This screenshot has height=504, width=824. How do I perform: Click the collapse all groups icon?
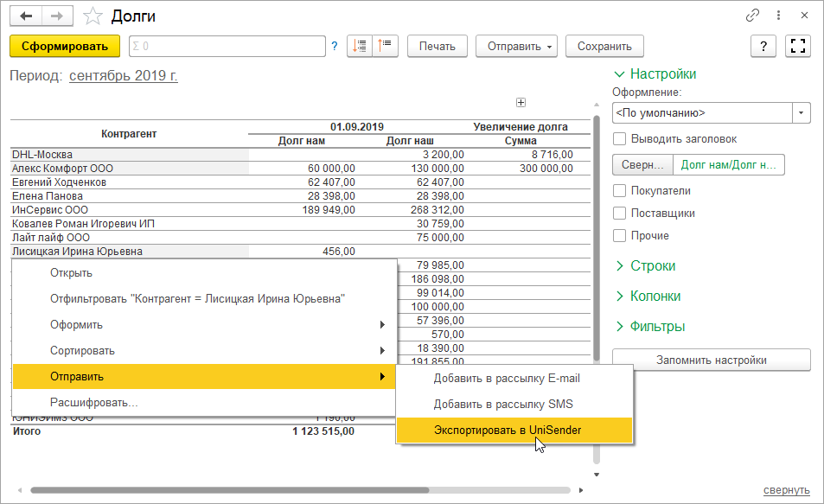click(385, 47)
